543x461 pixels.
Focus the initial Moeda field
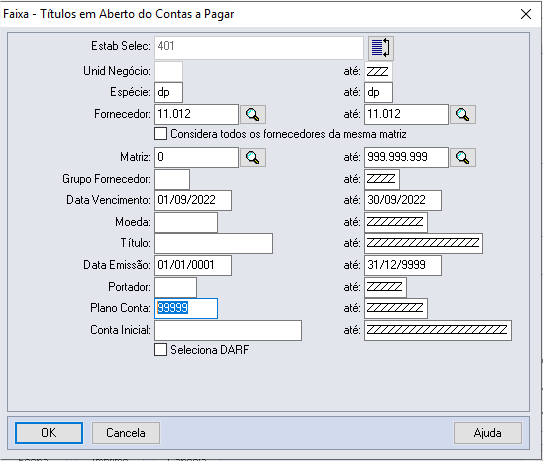pos(186,222)
